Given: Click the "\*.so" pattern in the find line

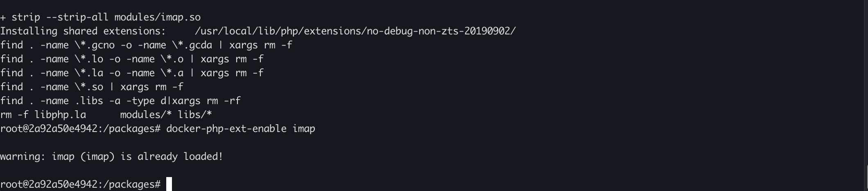Looking at the screenshot, I should click(88, 87).
